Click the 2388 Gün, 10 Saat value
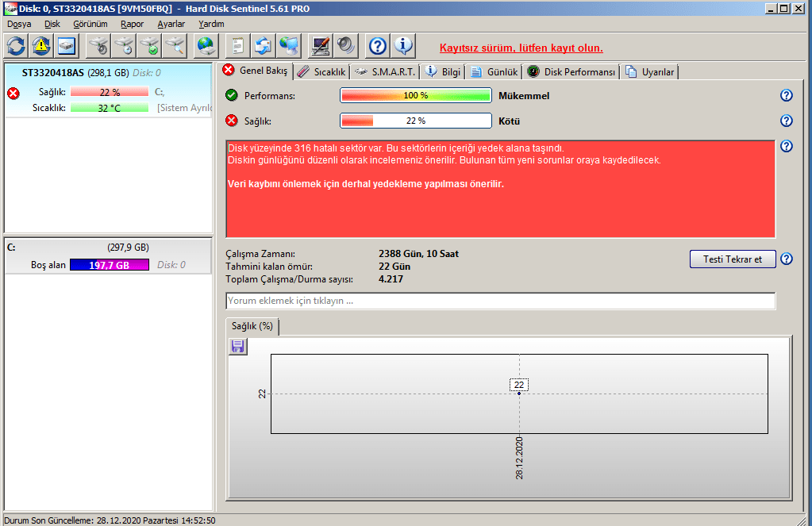The image size is (812, 526). coord(418,254)
